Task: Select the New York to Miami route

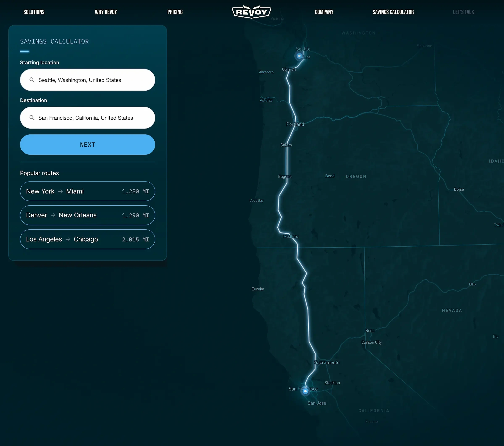Action: click(88, 191)
